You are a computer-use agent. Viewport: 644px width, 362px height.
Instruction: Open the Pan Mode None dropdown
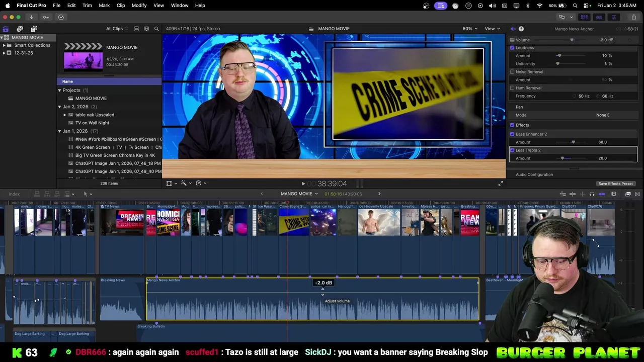[x=603, y=115]
